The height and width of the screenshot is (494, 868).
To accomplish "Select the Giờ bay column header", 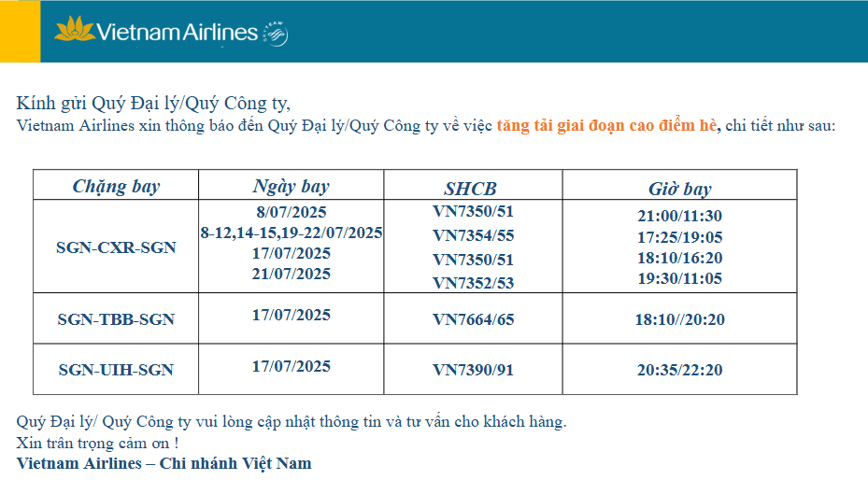I will coord(680,189).
